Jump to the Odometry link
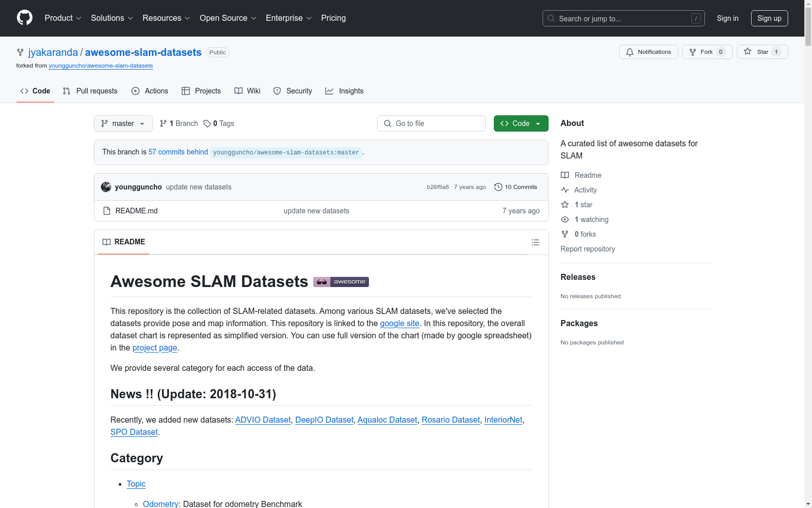The image size is (812, 508). (161, 504)
